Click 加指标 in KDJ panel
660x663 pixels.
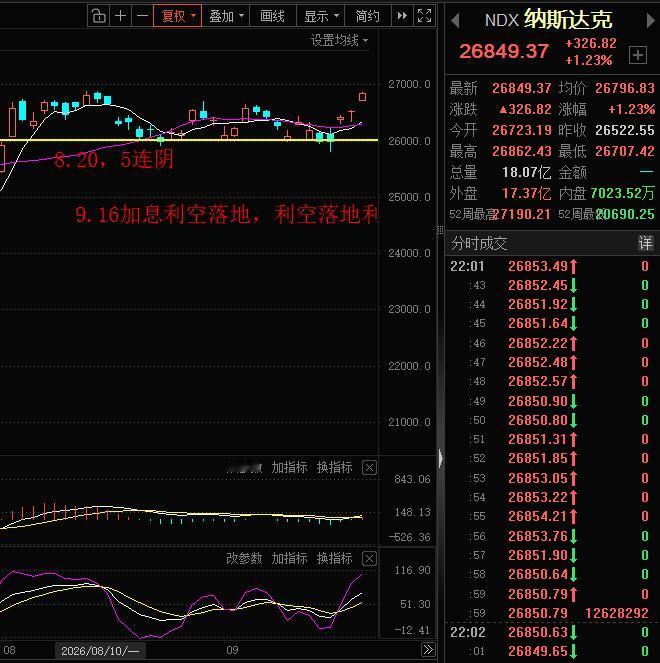[289, 559]
